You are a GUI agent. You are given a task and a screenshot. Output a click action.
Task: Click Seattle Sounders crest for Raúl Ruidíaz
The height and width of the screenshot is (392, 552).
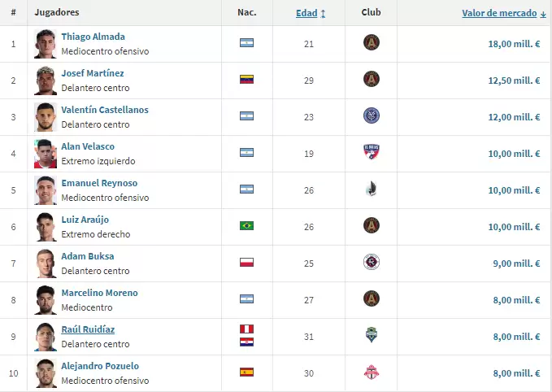pyautogui.click(x=371, y=335)
